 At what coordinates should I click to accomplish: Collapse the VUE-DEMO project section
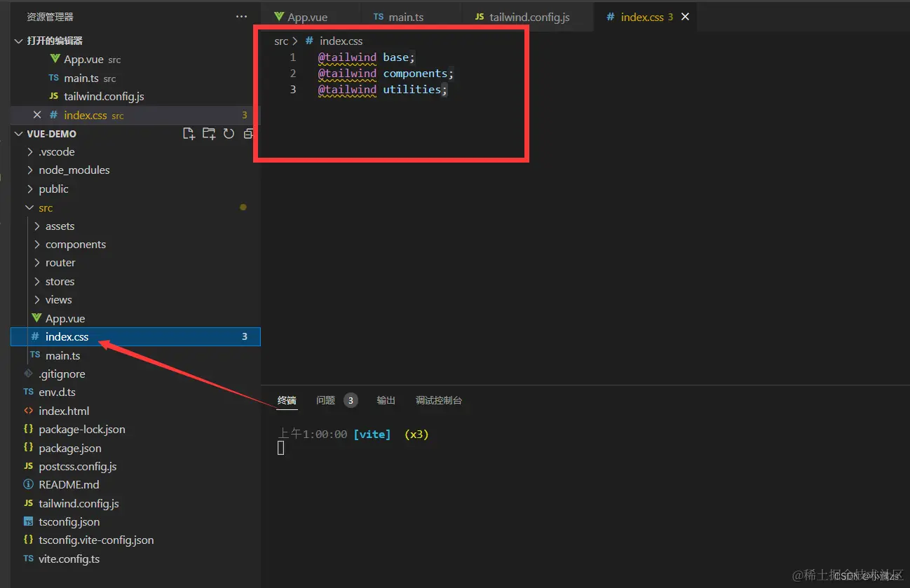(x=18, y=133)
